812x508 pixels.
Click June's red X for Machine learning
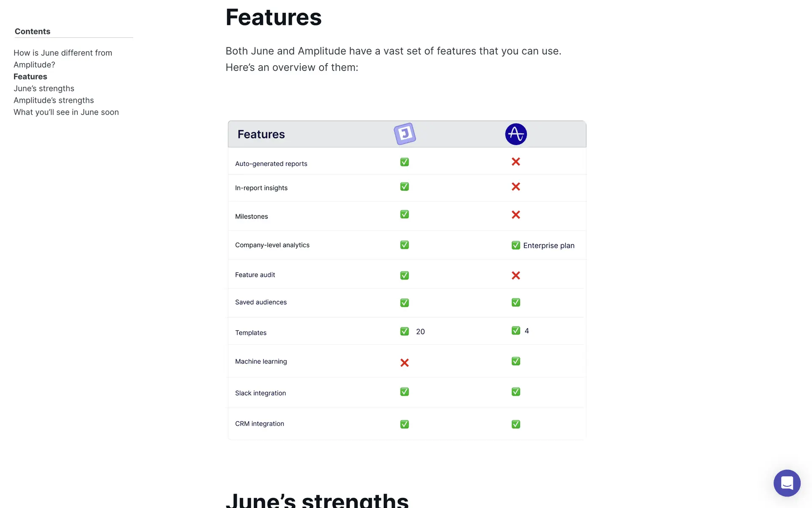pyautogui.click(x=404, y=363)
